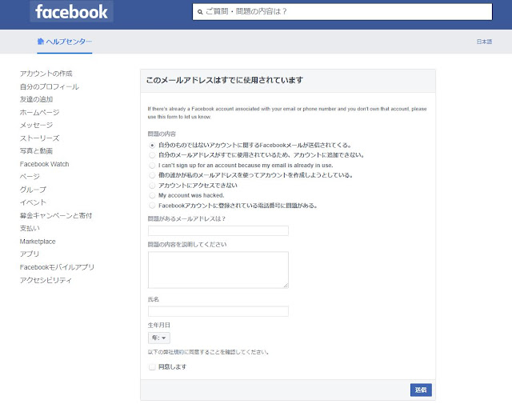Open 自分のプロフィール in sidebar
Viewport: 512px width, 420px height.
coord(50,86)
